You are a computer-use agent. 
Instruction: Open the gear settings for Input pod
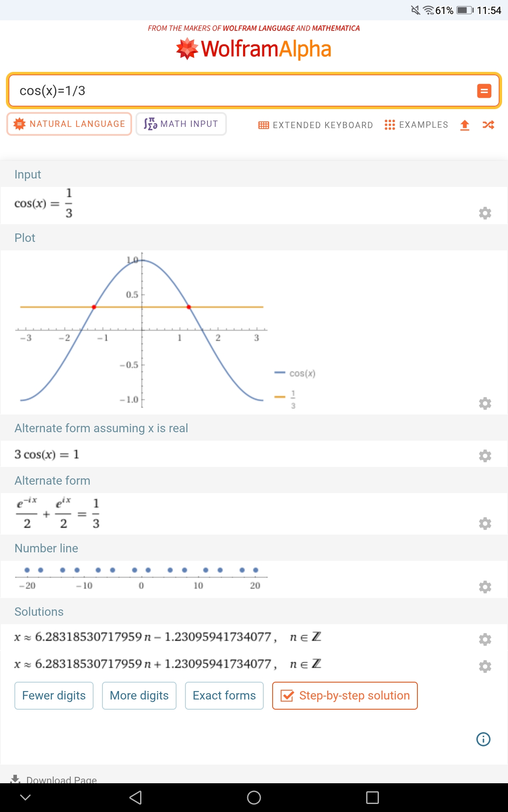[x=485, y=213]
